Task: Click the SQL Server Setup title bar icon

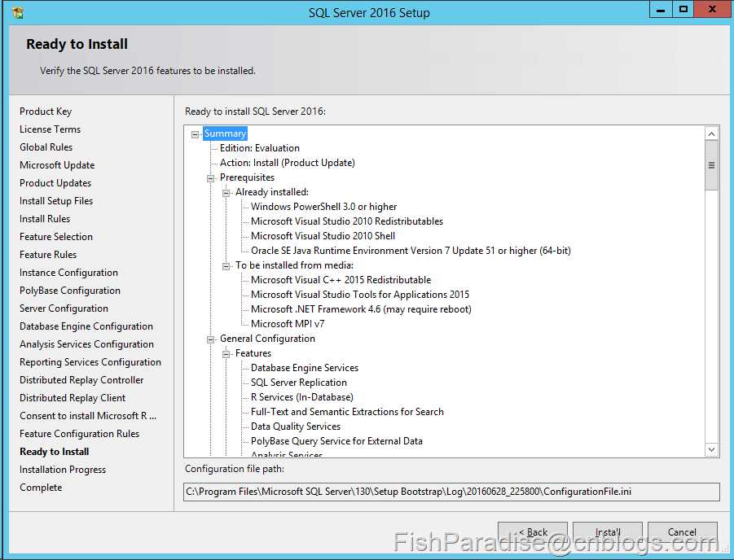Action: 18,12
